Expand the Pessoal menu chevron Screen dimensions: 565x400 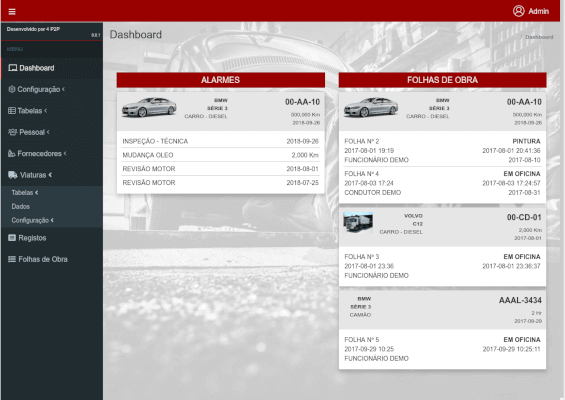(x=48, y=132)
